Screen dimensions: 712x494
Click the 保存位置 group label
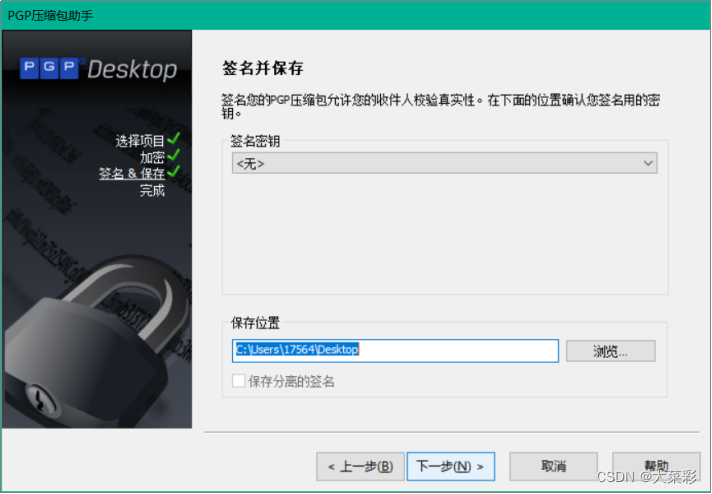coord(255,323)
